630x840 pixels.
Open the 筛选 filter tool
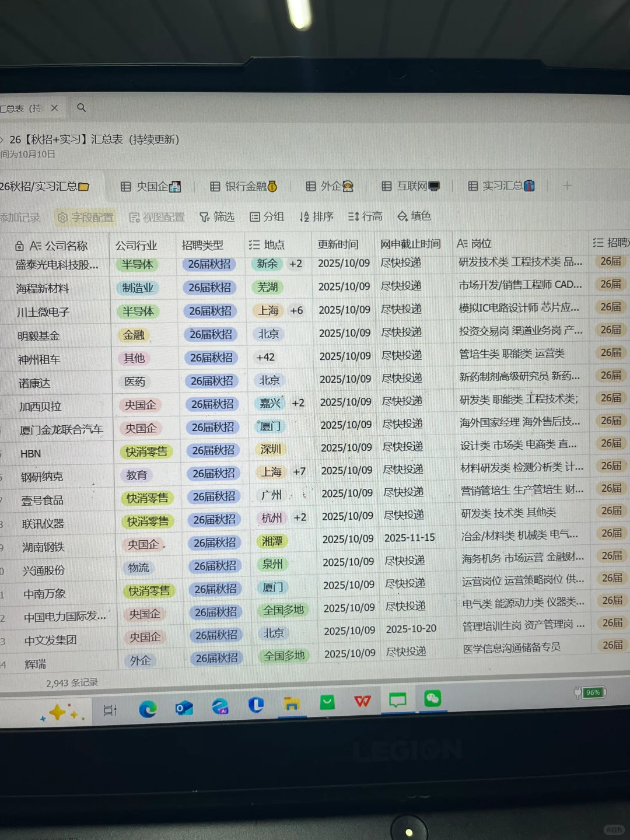pyautogui.click(x=217, y=217)
